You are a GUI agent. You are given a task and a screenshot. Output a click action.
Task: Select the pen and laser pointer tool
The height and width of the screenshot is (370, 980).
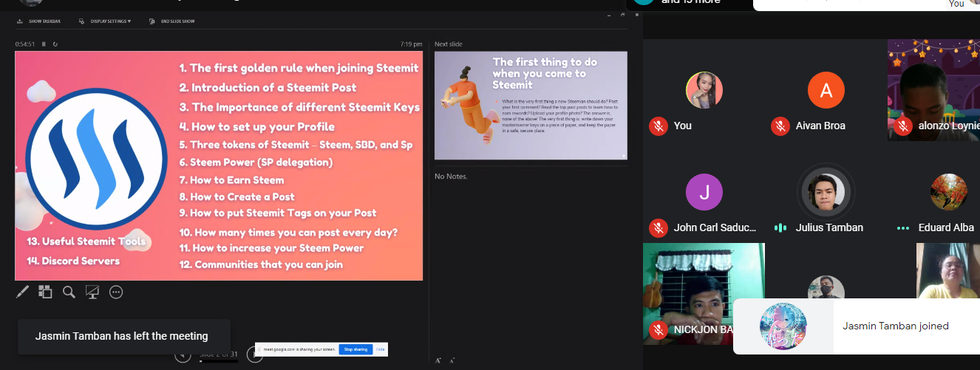click(x=22, y=292)
